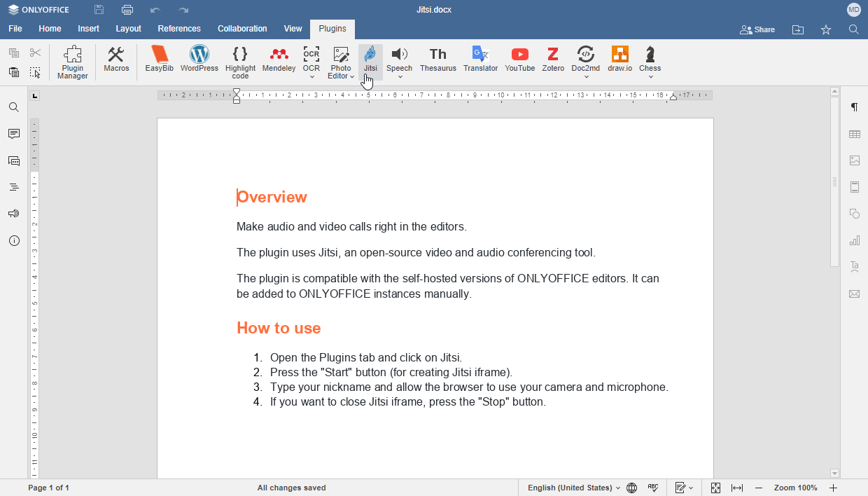Open the About info panel
This screenshot has width=868, height=496.
coord(14,240)
